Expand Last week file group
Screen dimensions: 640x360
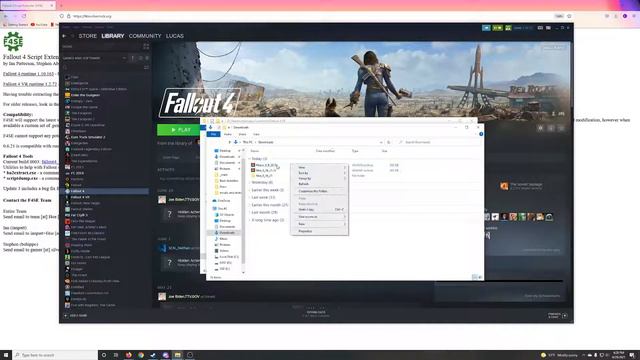249,198
